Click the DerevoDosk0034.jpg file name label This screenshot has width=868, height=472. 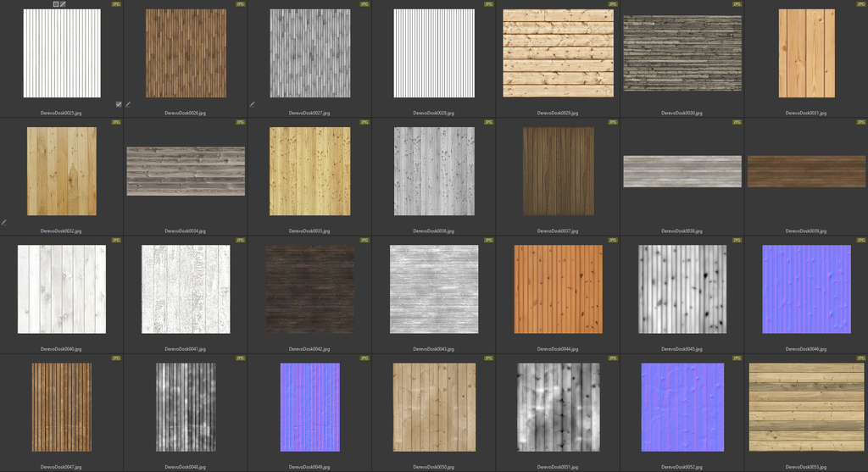(186, 230)
